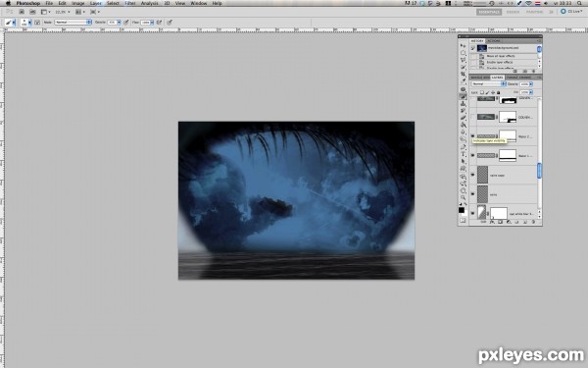
Task: Select the Quick Selection tool
Action: pos(463,67)
